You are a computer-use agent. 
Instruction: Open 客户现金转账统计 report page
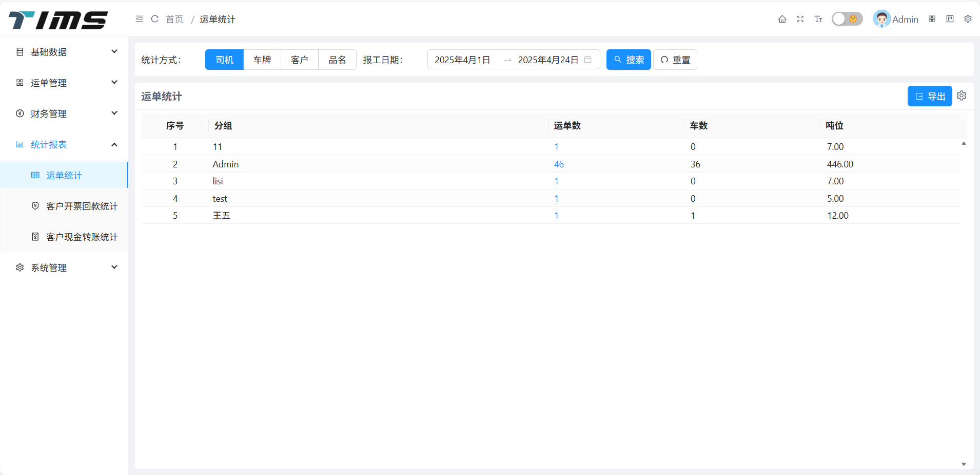82,237
